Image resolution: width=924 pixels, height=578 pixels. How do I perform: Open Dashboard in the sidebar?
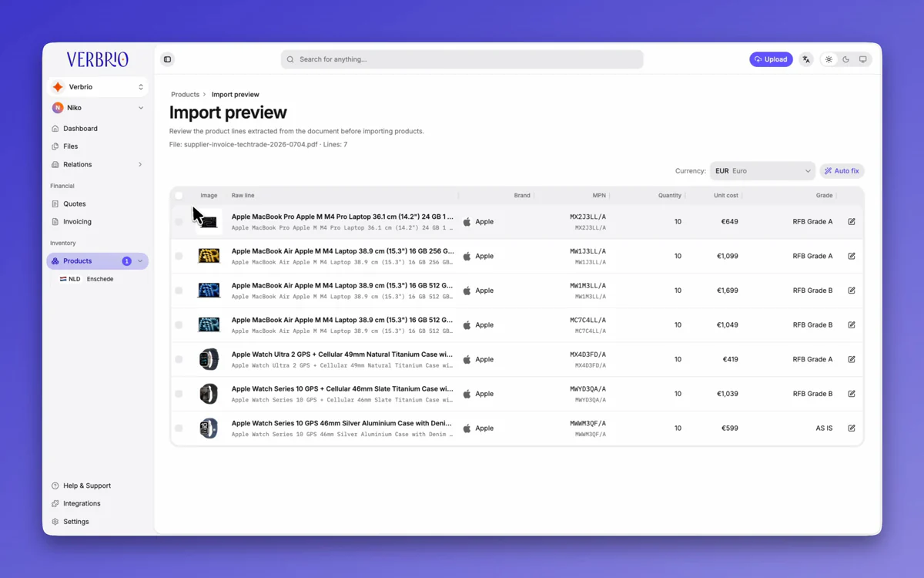(x=80, y=129)
